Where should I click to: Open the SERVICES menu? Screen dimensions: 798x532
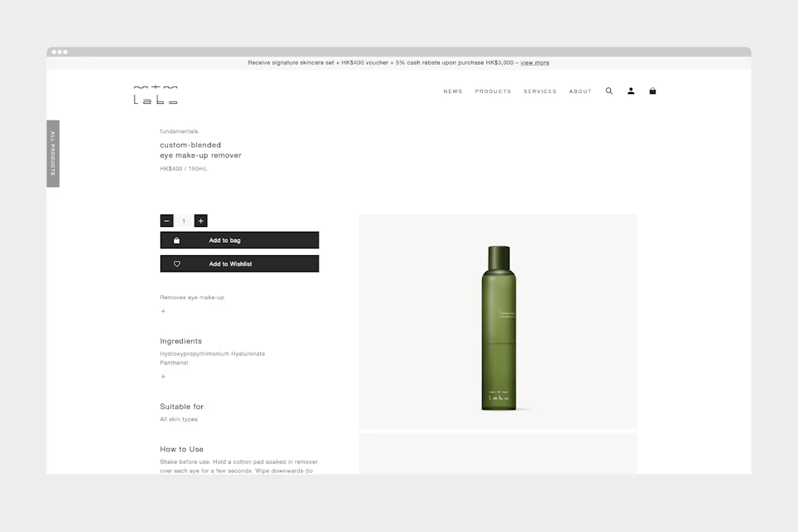(540, 91)
